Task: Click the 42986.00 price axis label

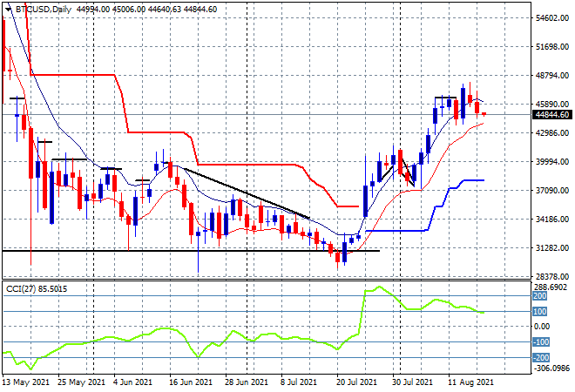Action: [551, 132]
